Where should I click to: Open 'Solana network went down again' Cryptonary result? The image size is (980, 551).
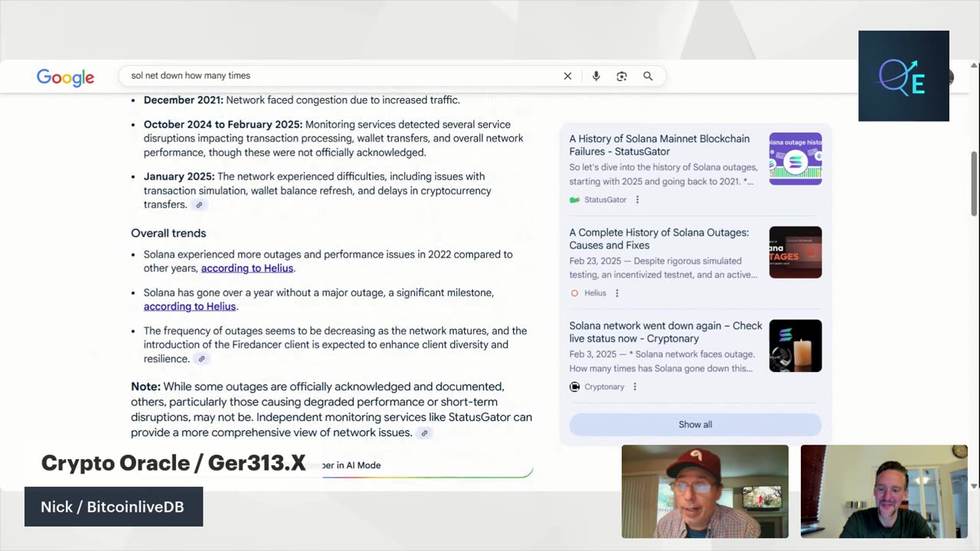[665, 332]
